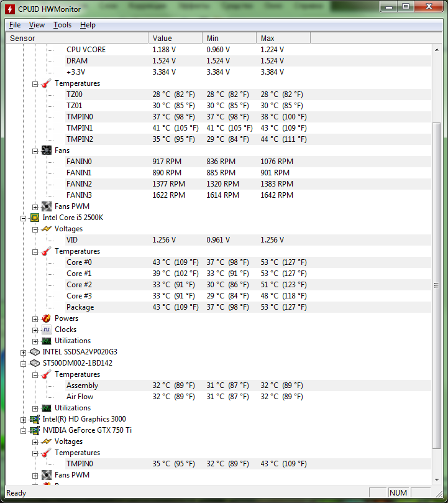Expand the Intel(R) HD Graphics 3000 node
448x503 pixels.
[x=23, y=420]
